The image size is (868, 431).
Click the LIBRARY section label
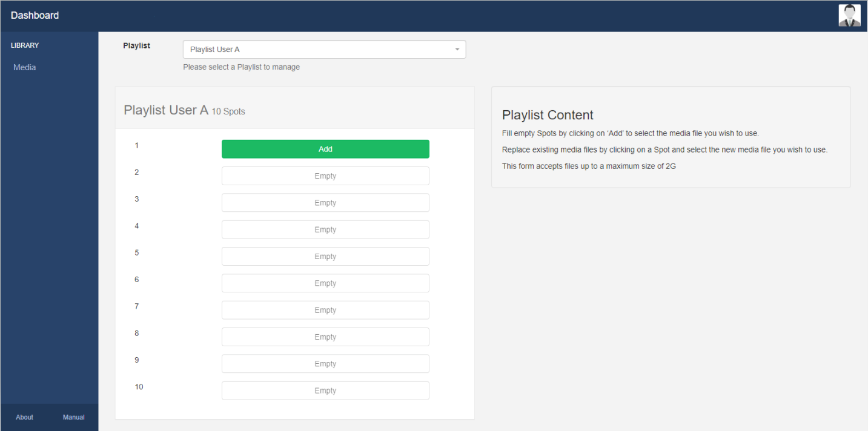point(24,45)
